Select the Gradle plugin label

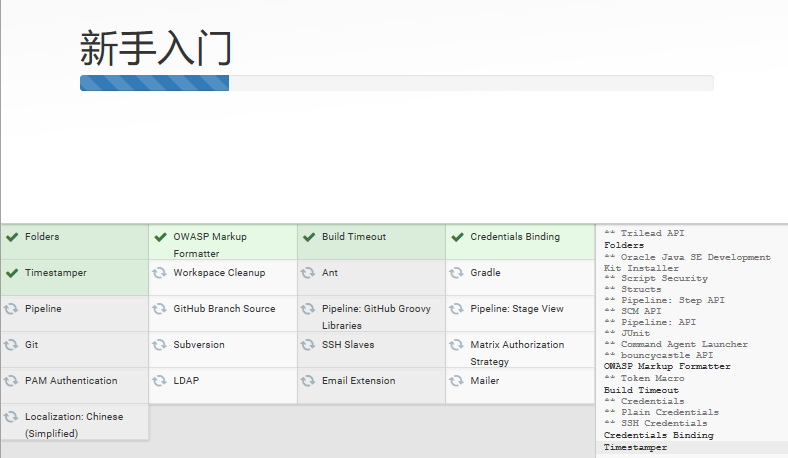tap(485, 273)
